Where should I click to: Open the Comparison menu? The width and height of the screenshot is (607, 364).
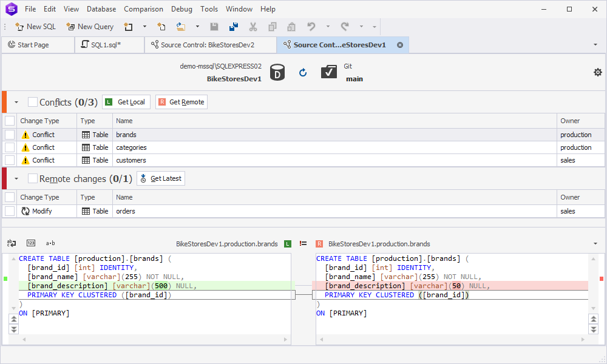pos(143,9)
